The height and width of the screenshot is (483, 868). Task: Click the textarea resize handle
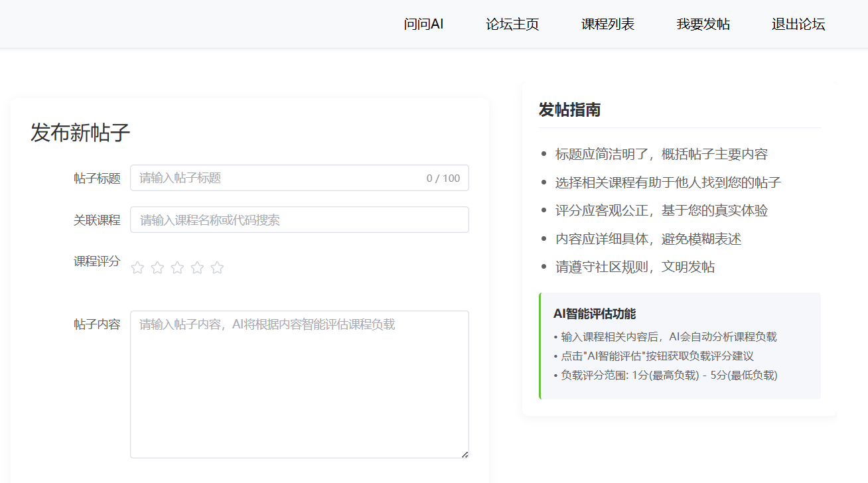pyautogui.click(x=464, y=454)
